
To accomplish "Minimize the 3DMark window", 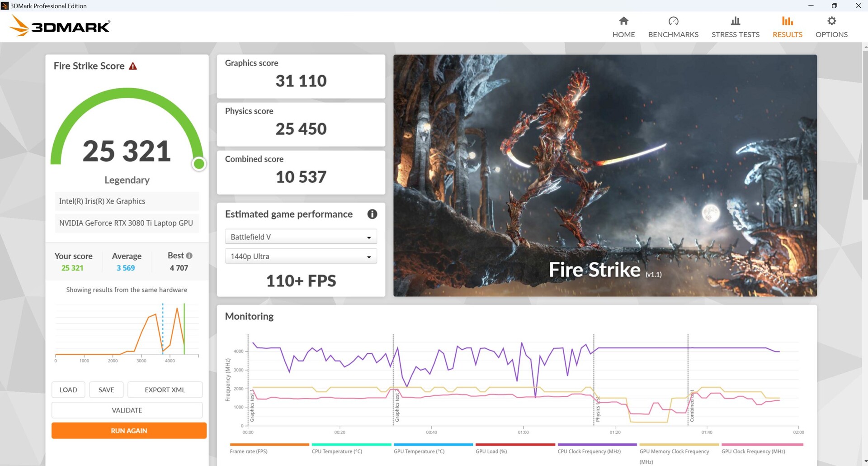I will click(811, 6).
